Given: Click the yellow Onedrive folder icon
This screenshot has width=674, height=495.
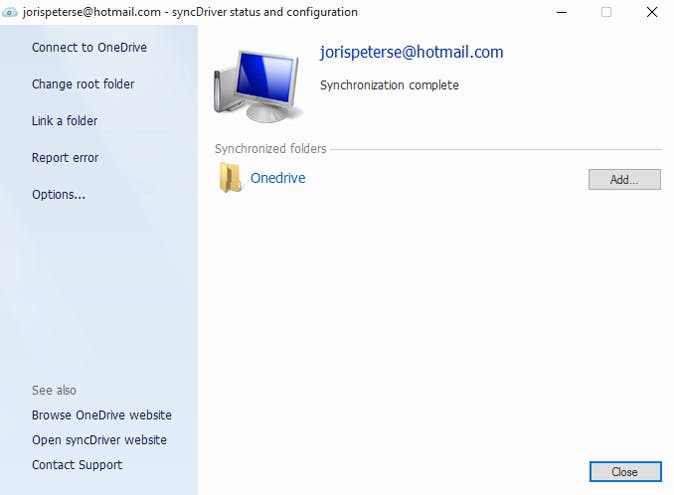Looking at the screenshot, I should pos(230,177).
